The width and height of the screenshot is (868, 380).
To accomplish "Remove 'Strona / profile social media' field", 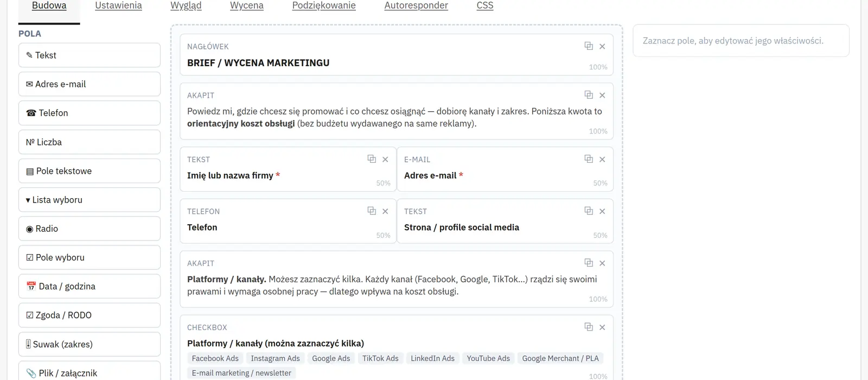I will pyautogui.click(x=602, y=212).
